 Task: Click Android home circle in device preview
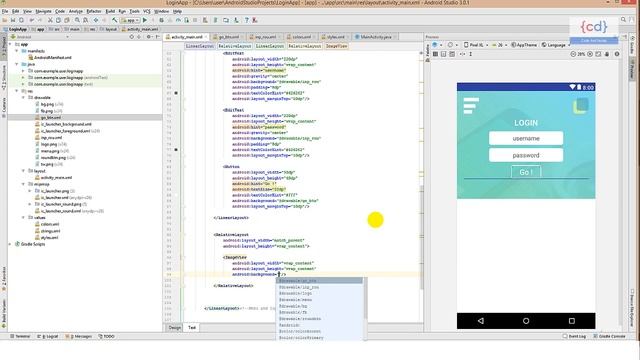[x=526, y=321]
